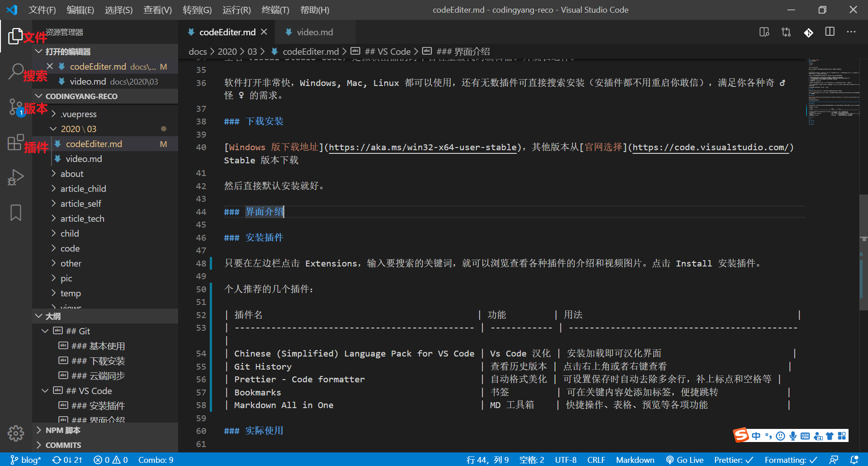Open the 帮助(H) menu
This screenshot has width=868, height=466.
[x=315, y=10]
